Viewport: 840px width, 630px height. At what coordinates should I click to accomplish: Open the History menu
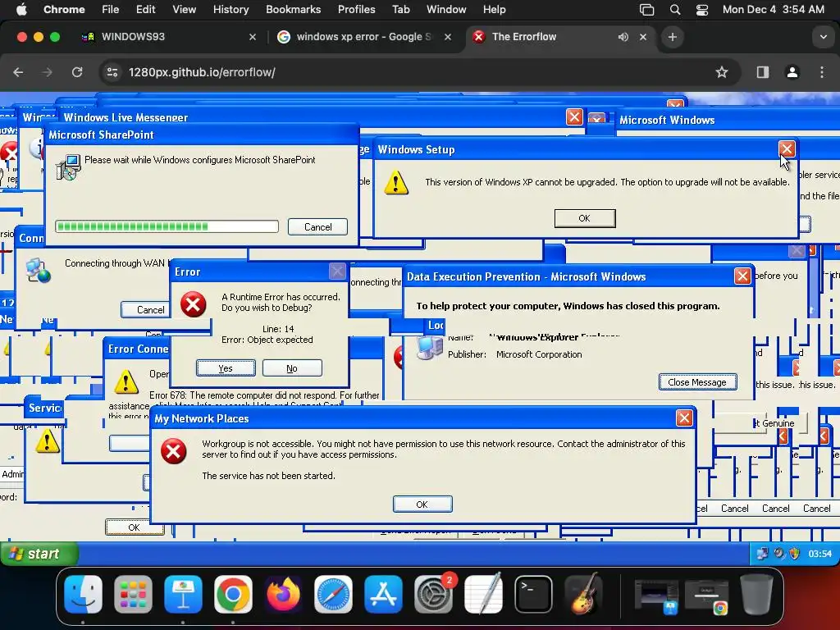pos(231,10)
